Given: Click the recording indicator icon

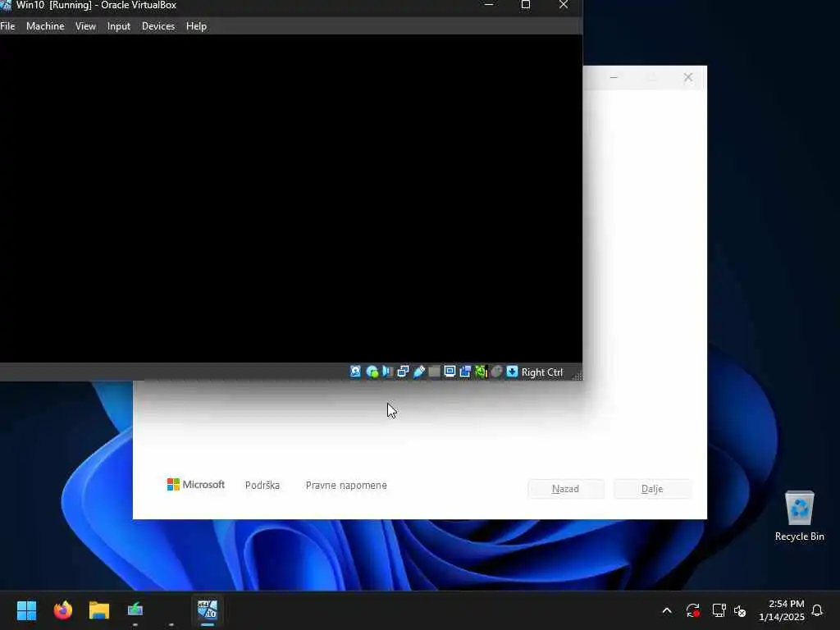Looking at the screenshot, I should 466,372.
